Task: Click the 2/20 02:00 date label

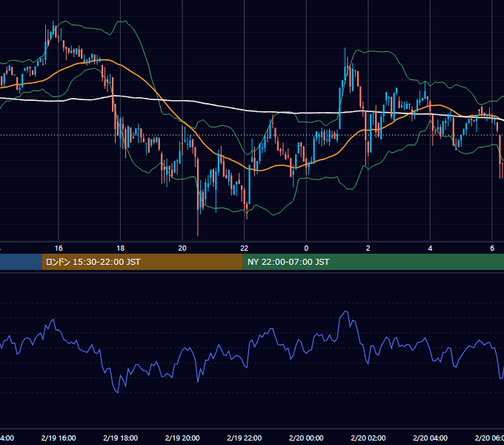Action: [x=368, y=438]
